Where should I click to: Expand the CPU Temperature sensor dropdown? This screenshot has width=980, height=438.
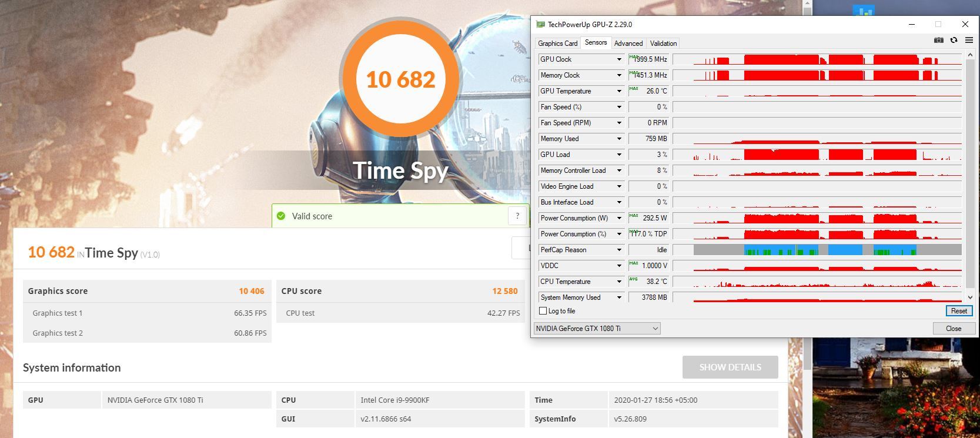pos(619,282)
